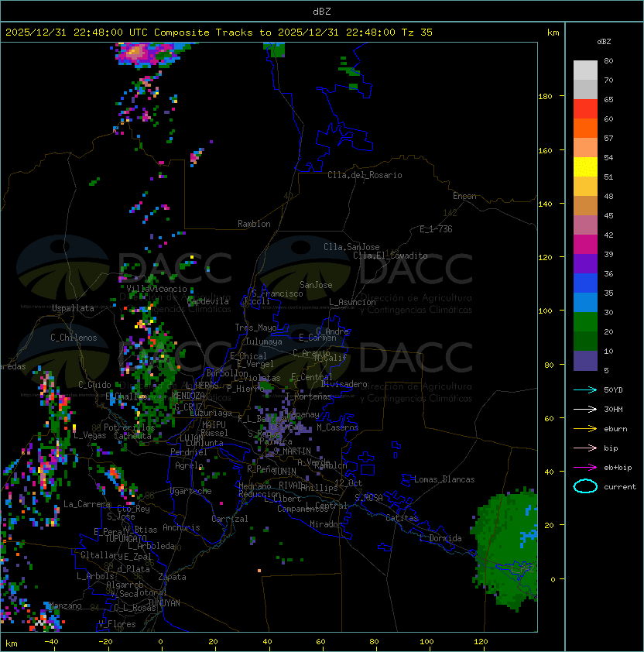Click the 'S_ROSA' place label
This screenshot has width=644, height=652.
368,498
